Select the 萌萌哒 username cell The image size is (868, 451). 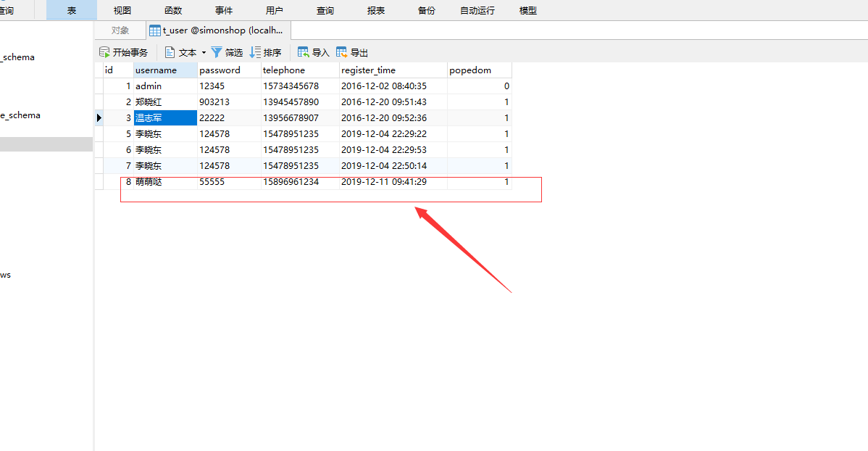tap(165, 182)
